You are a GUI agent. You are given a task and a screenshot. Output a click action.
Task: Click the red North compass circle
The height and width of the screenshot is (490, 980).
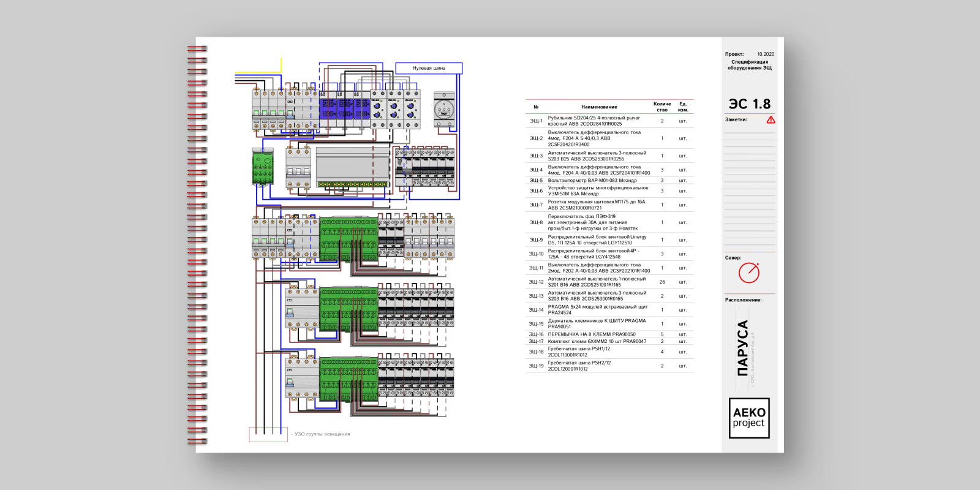748,273
